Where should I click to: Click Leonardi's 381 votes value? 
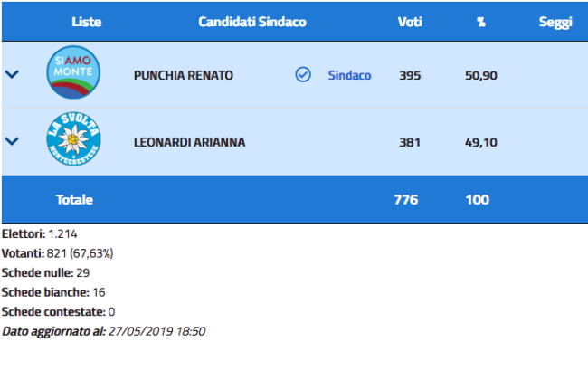point(410,142)
